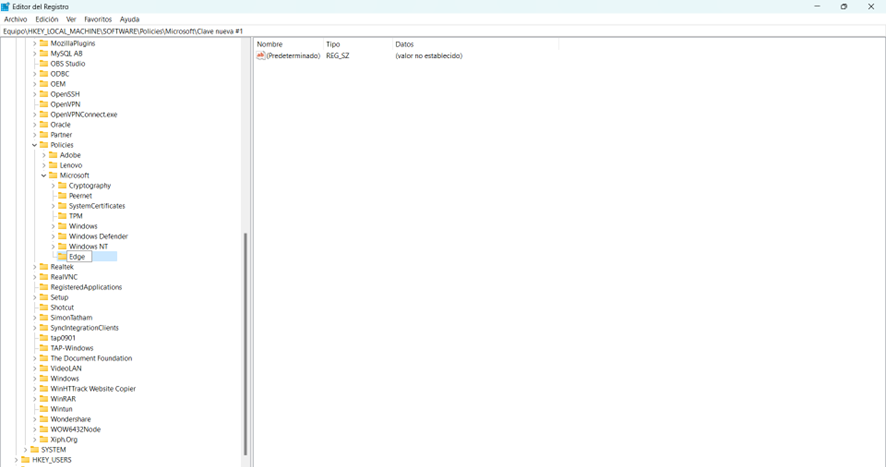Select the Wintun key
Viewport: 886px width, 467px height.
tap(61, 409)
